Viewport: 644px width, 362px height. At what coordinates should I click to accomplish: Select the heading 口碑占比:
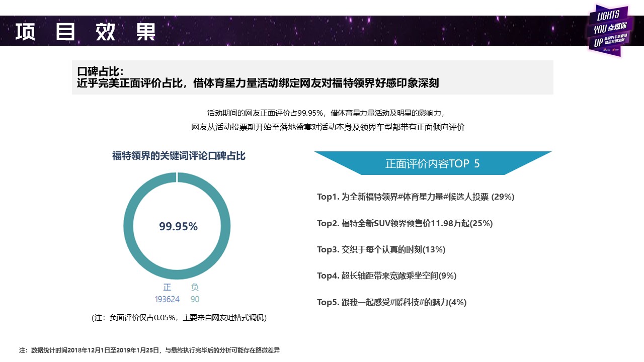tap(101, 71)
